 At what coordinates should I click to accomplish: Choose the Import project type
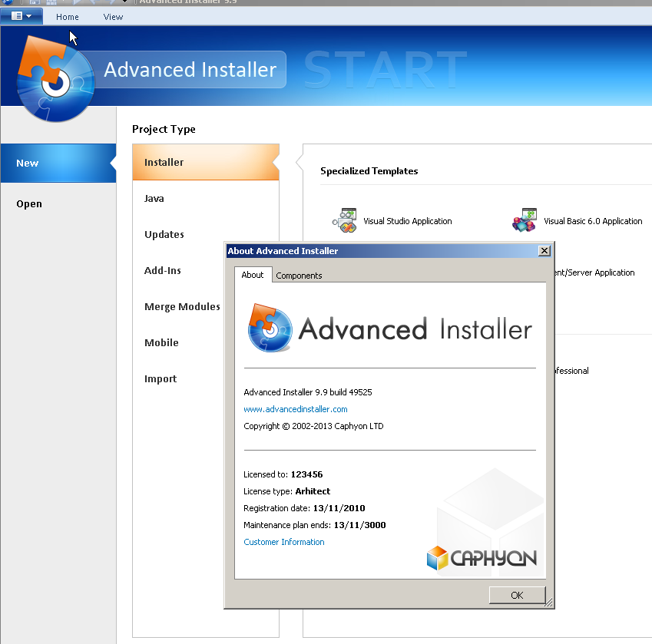pyautogui.click(x=161, y=379)
